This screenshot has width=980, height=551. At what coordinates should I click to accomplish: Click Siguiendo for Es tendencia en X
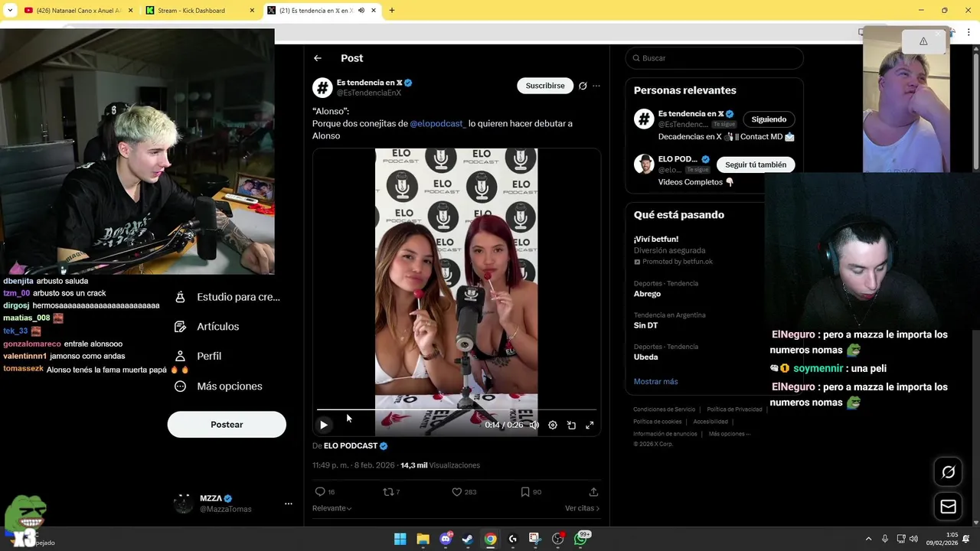pyautogui.click(x=769, y=119)
